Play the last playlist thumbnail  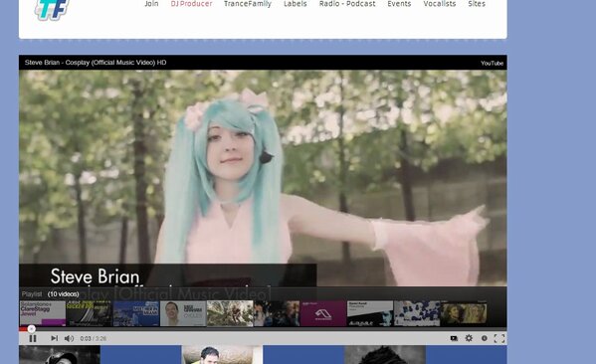(x=464, y=313)
